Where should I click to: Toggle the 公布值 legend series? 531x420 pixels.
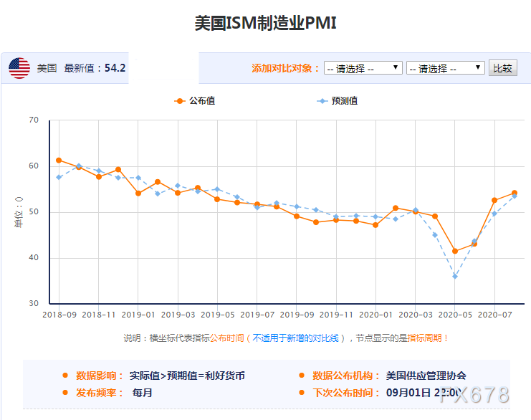tap(195, 100)
